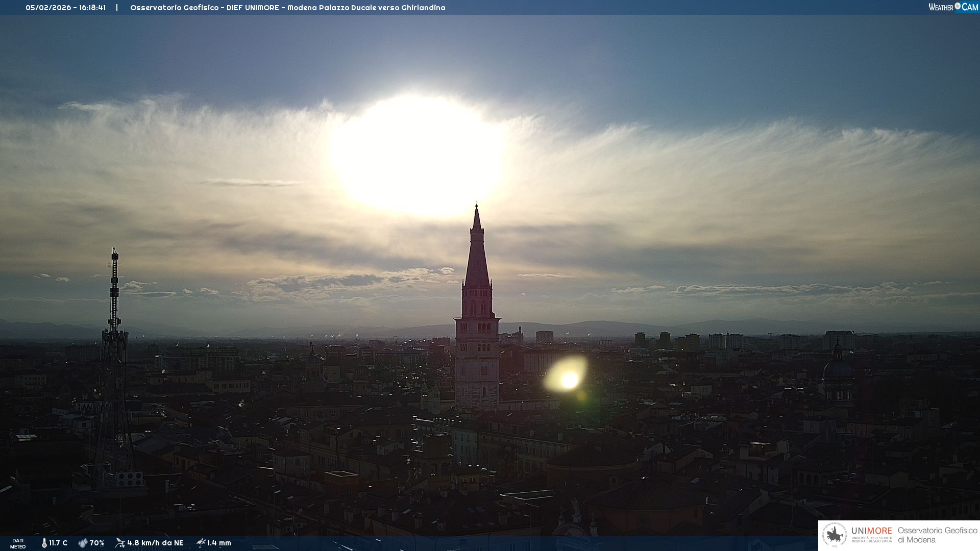
Task: Click the thermometer temperature icon
Action: coord(44,543)
